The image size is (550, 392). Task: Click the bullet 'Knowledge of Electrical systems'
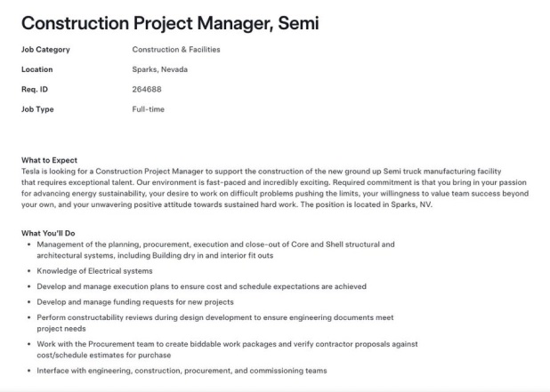point(94,271)
